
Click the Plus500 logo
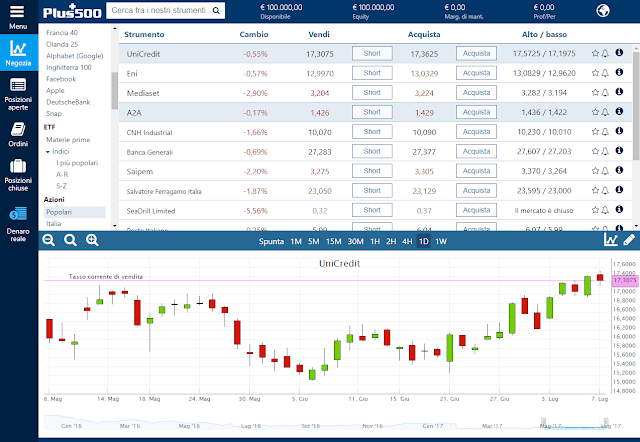(72, 11)
